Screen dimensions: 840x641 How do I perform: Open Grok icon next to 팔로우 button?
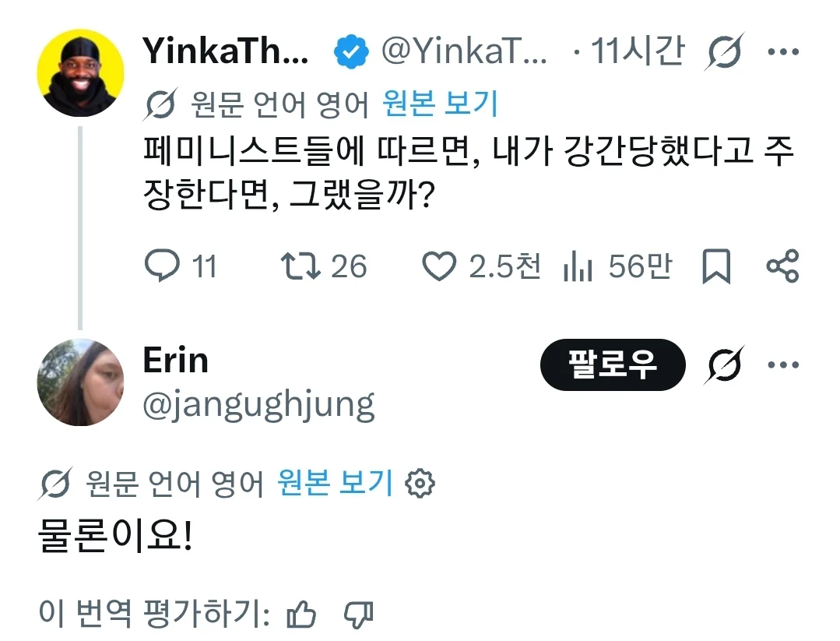(x=724, y=365)
